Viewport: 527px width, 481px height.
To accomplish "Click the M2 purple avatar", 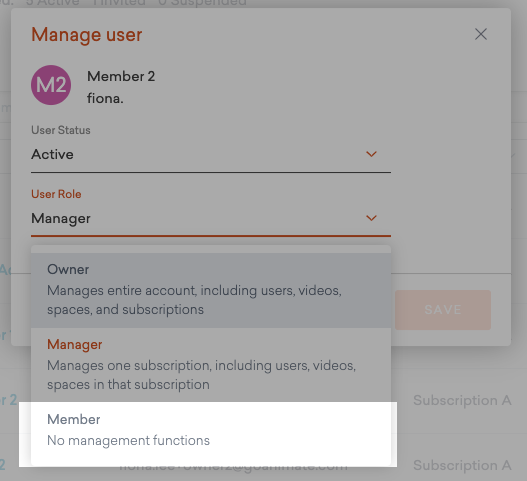I will point(51,85).
